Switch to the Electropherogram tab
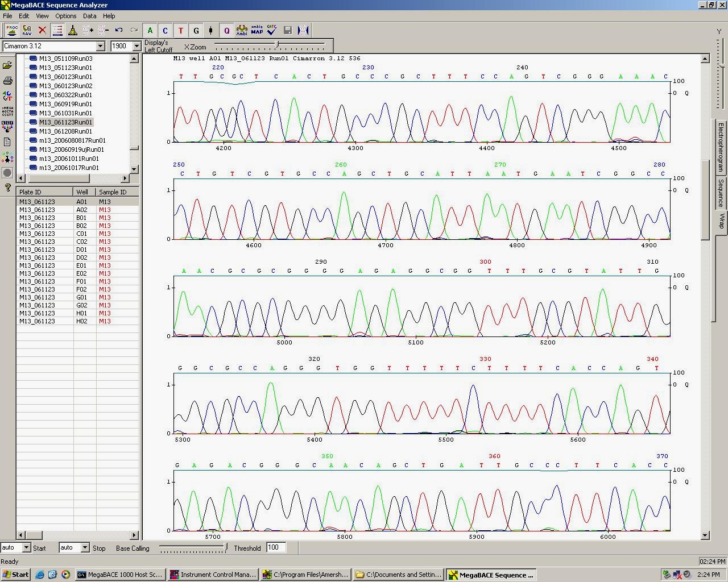This screenshot has width=728, height=582. pos(721,147)
